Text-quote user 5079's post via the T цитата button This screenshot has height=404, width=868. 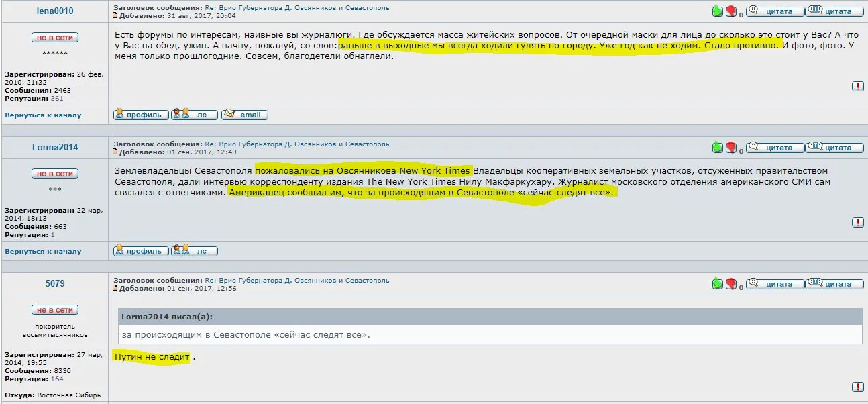point(834,284)
